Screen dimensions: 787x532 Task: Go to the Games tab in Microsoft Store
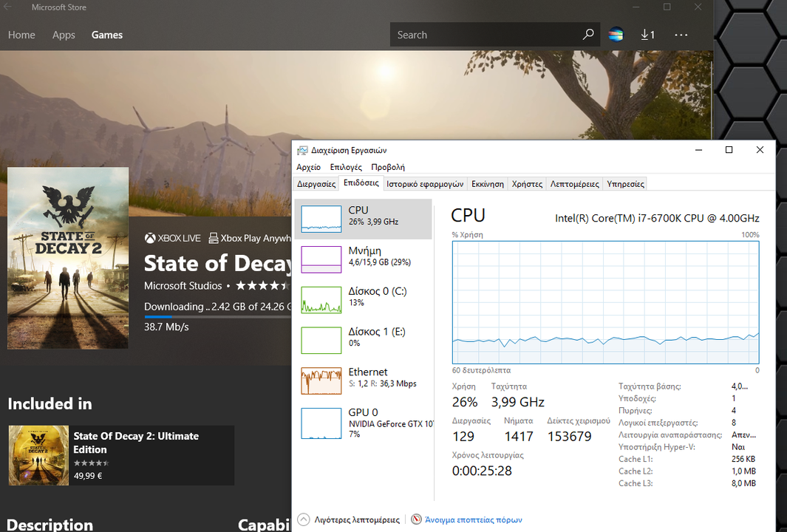coord(107,35)
